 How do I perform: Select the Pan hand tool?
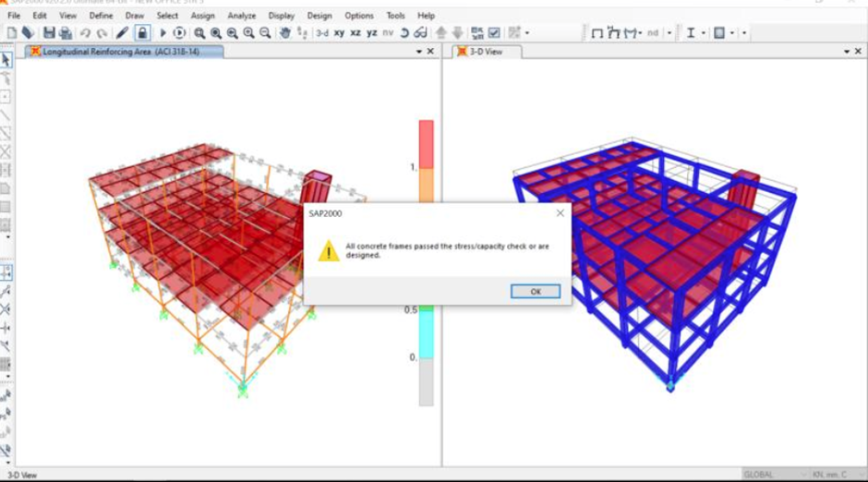285,33
